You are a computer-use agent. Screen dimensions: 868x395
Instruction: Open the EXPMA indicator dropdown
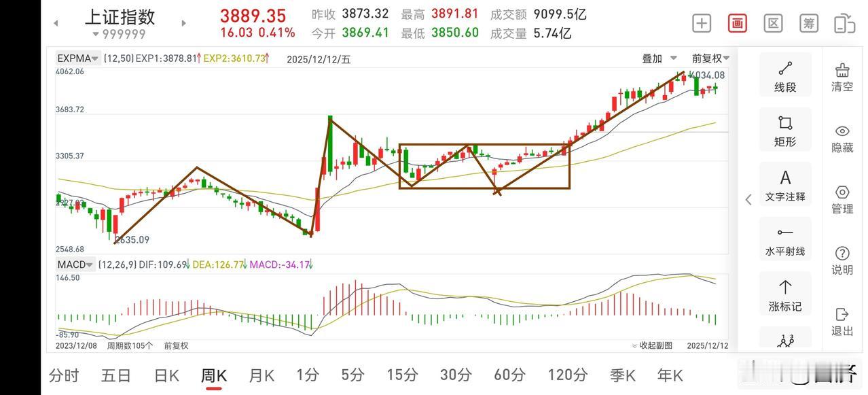[78, 58]
